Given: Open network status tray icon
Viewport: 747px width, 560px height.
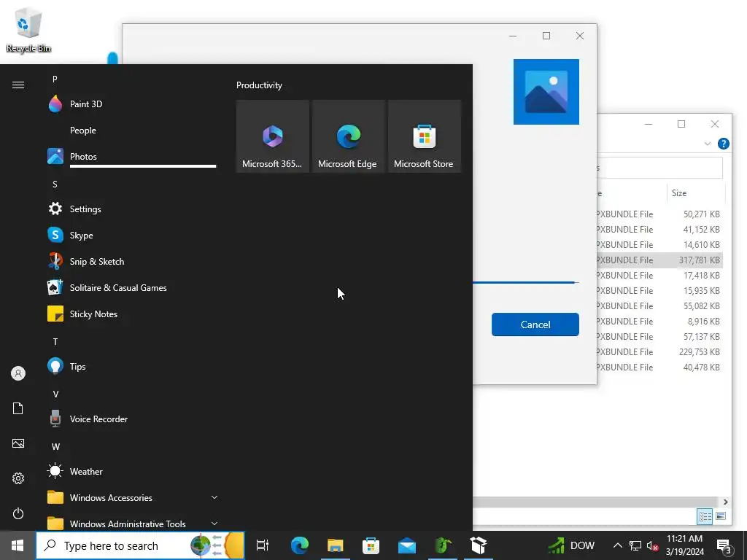Looking at the screenshot, I should pos(635,545).
